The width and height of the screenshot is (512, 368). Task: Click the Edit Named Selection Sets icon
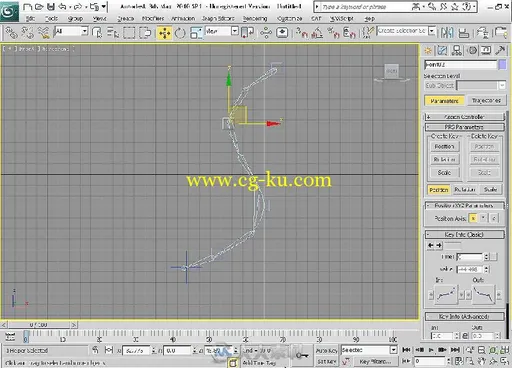coord(368,33)
